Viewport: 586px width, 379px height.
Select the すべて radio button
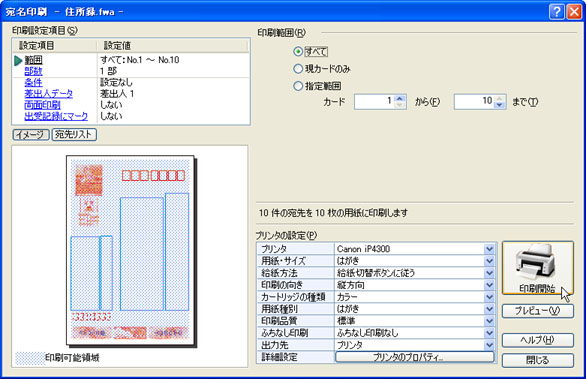click(298, 52)
